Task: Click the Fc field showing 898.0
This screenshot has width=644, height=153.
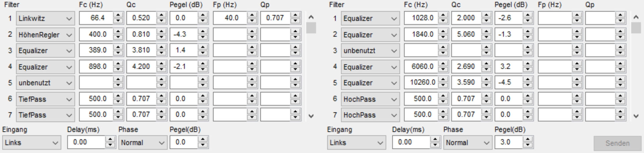Action: point(96,67)
